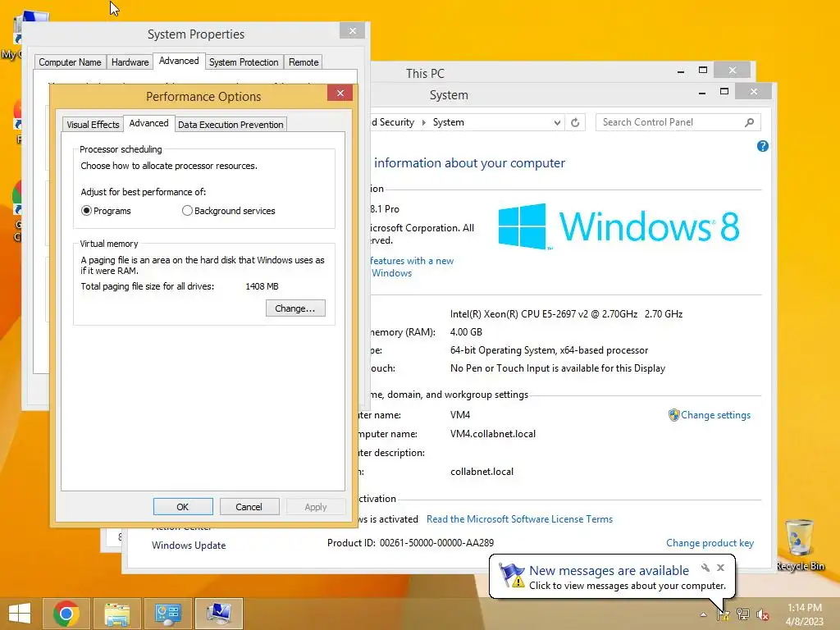This screenshot has width=840, height=630.
Task: Click the muted volume tray icon
Action: point(762,614)
